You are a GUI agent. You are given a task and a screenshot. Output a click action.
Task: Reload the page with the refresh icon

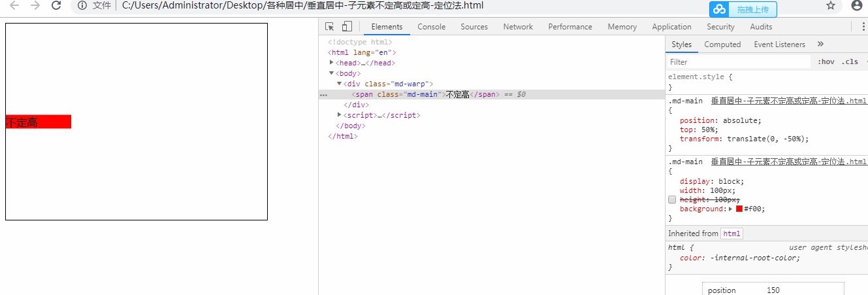click(x=56, y=6)
